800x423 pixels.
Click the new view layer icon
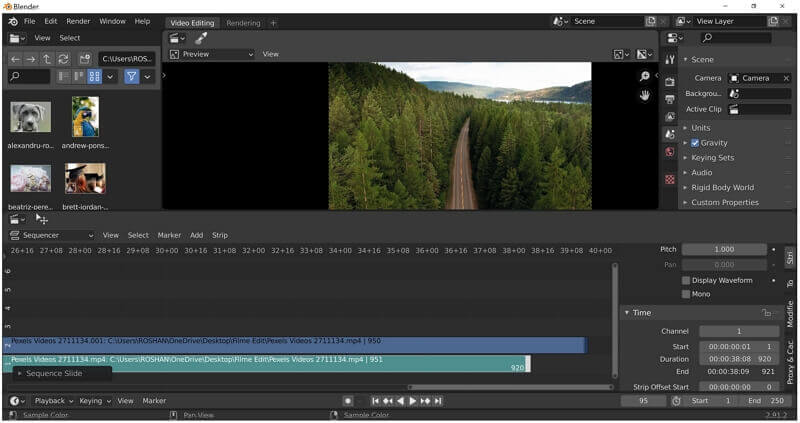(x=773, y=21)
